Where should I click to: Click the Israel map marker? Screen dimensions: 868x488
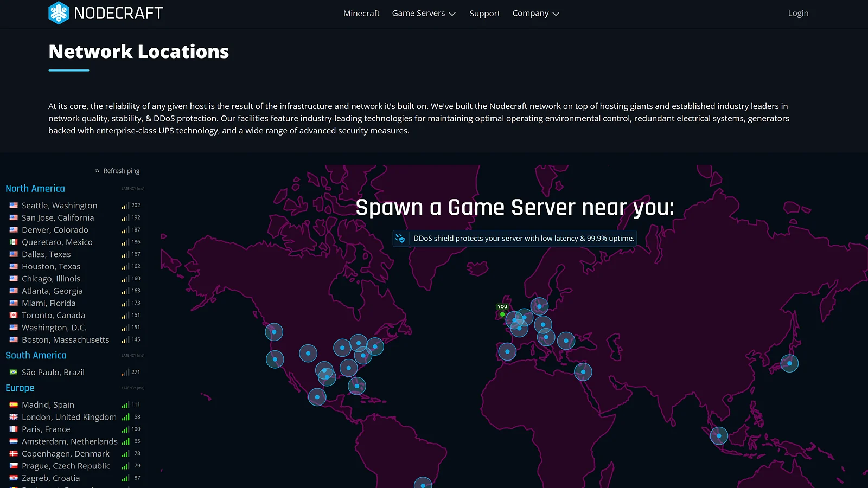[x=583, y=372]
